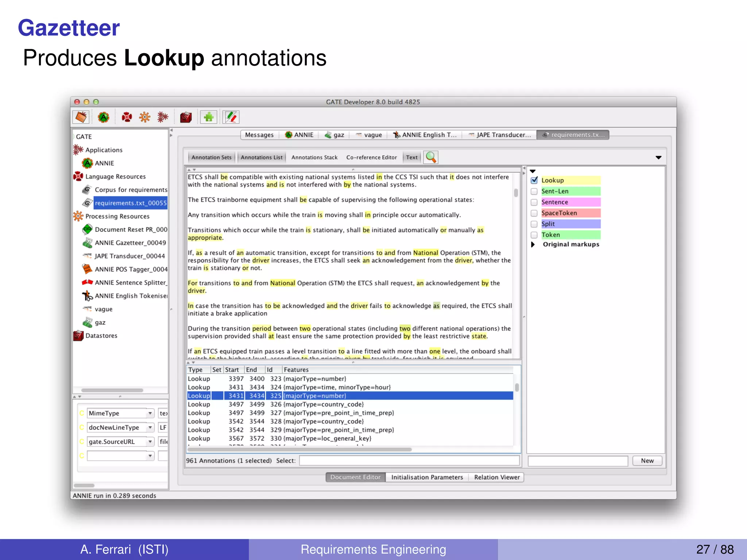This screenshot has height=560, width=747.
Task: Switch to Relation Viewer view
Action: 497,477
